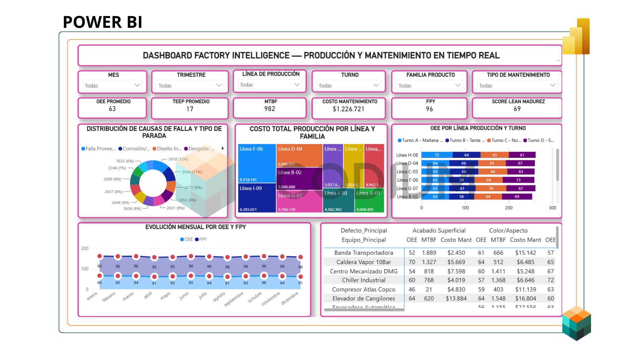Click the dashboard title banner
Viewport: 644px width, 362px height.
coord(320,55)
